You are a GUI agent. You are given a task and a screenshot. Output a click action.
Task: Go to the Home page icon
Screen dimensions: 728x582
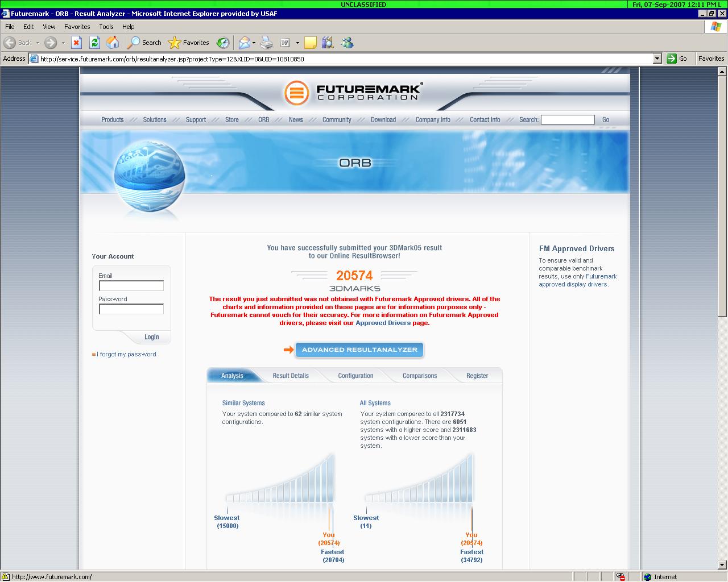coord(113,43)
